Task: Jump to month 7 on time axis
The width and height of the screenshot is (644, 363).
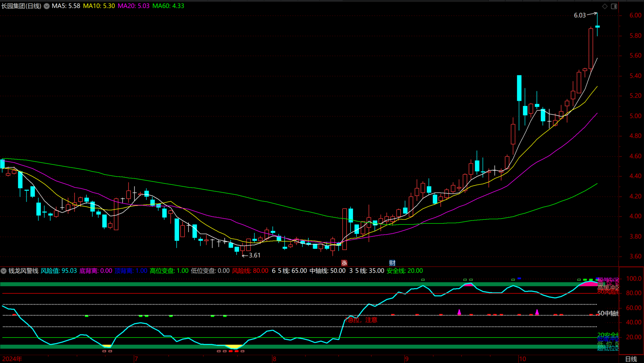Action: 136,359
